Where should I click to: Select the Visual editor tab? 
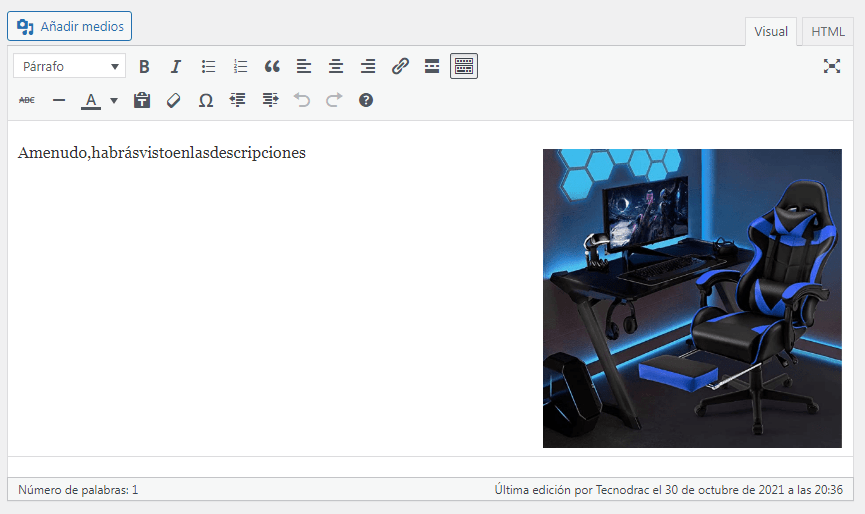[x=771, y=31]
